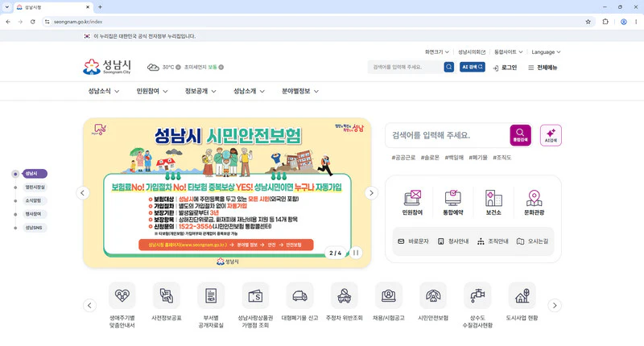The image size is (644, 346).
Task: Click the 바로문자 quick link
Action: point(413,241)
